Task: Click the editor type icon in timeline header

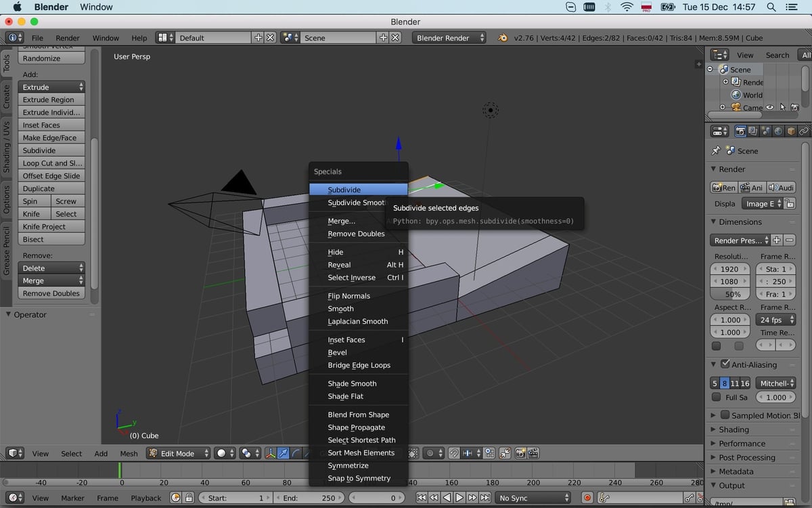Action: (x=15, y=498)
